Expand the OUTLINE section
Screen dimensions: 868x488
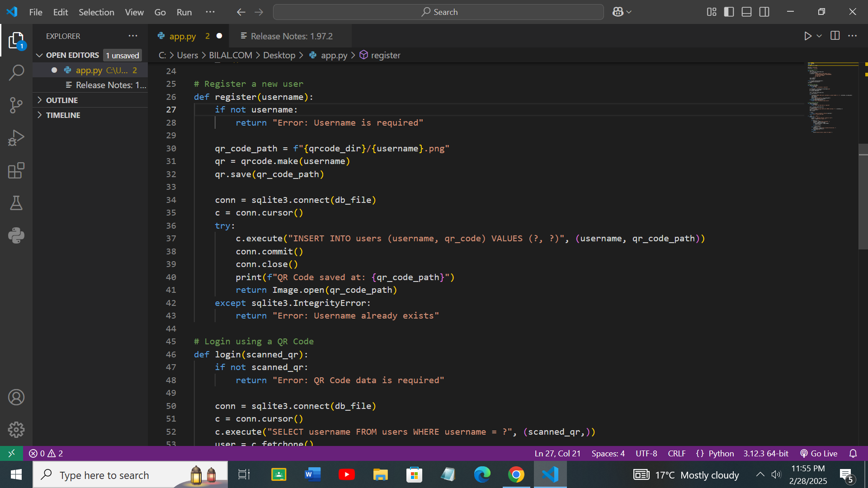62,100
